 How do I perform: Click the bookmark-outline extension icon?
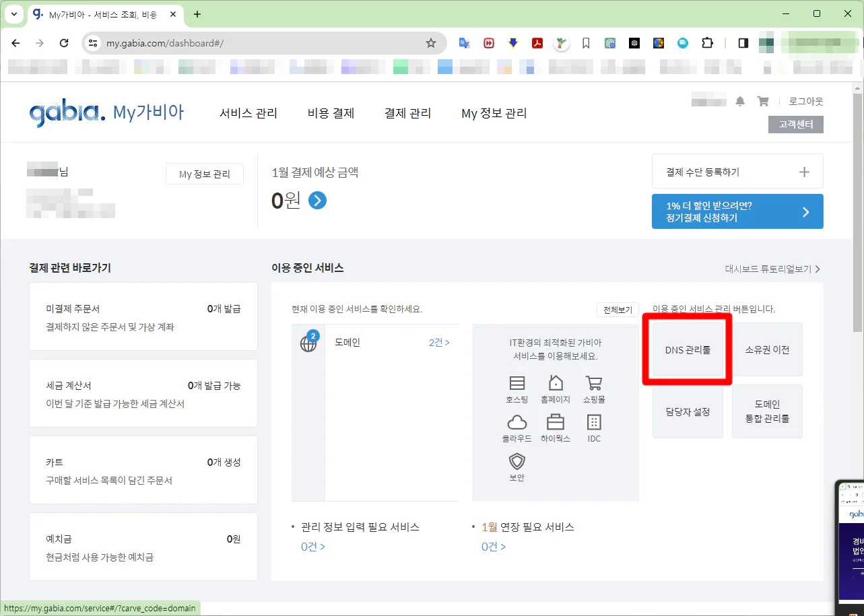pyautogui.click(x=586, y=43)
